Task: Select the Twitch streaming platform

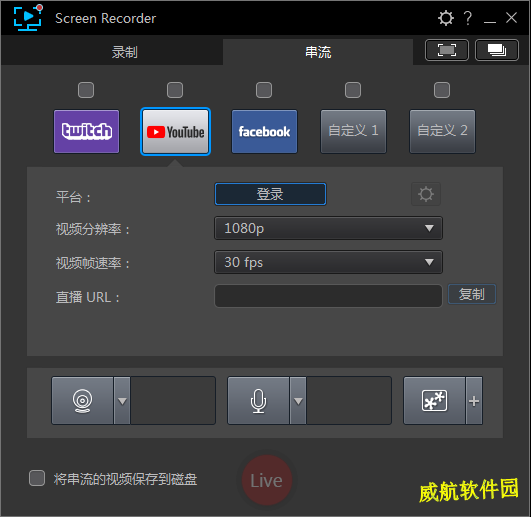Action: coord(86,131)
